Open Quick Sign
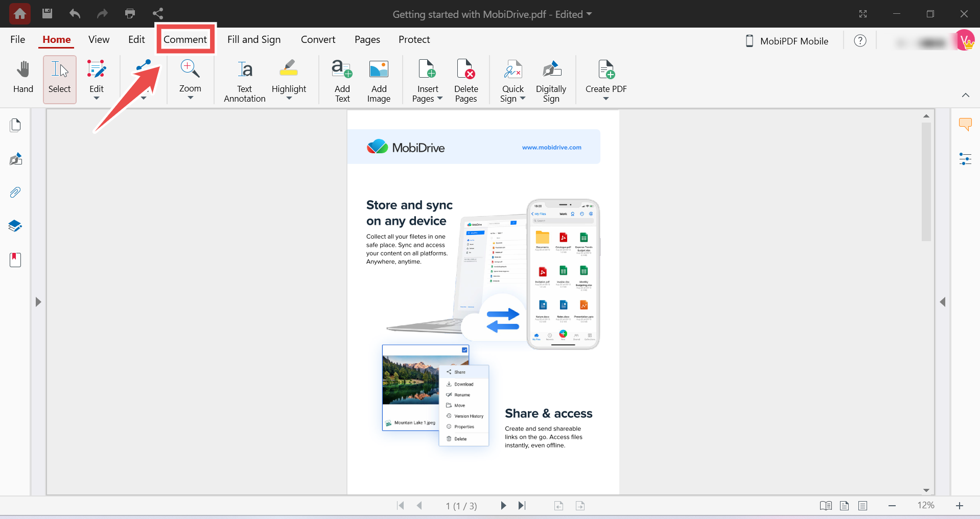Viewport: 980px width, 519px height. pos(513,81)
